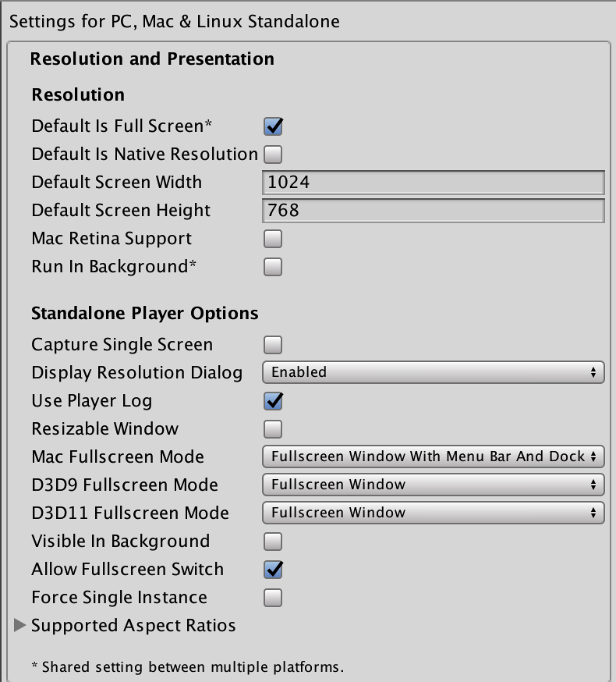Screen dimensions: 616x682
Task: Enable Mac Retina Support checkbox
Action: pyautogui.click(x=273, y=239)
